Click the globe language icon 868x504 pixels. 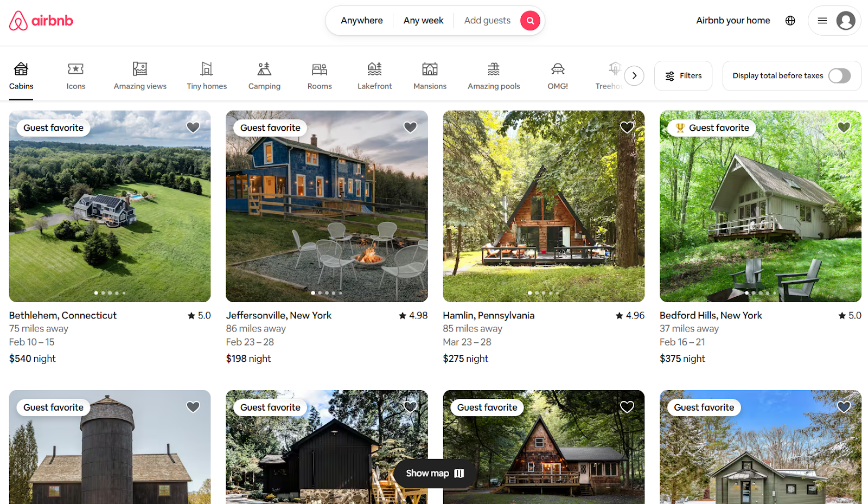790,20
